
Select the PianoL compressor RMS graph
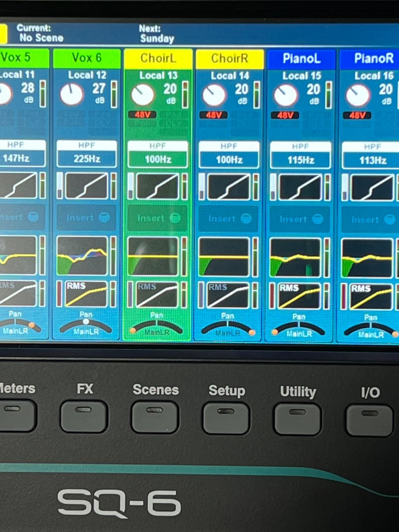[x=298, y=296]
